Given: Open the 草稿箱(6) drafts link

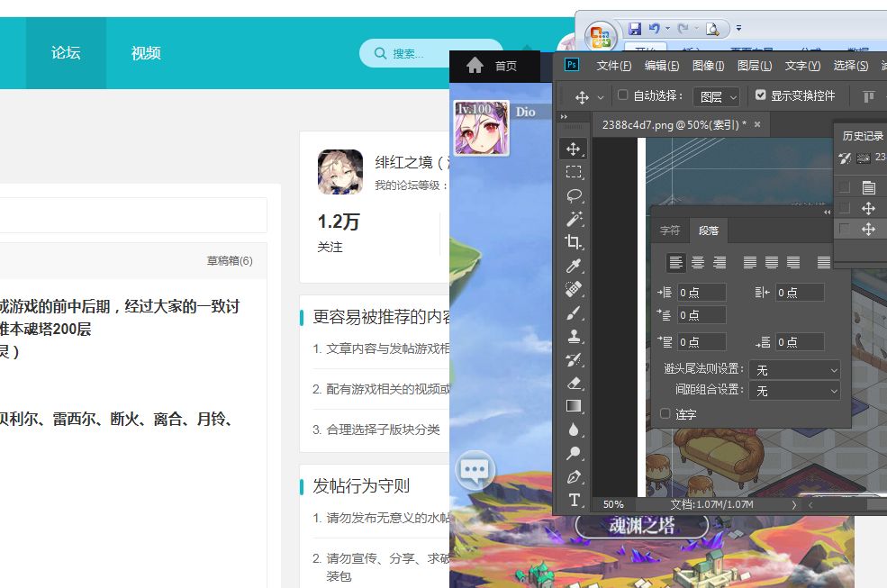Looking at the screenshot, I should pos(230,260).
